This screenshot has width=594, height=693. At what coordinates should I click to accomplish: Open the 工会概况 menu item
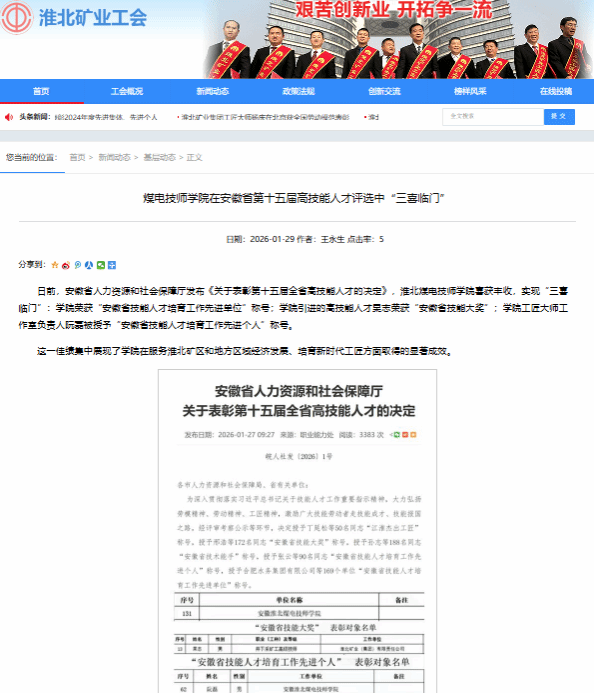coord(127,91)
